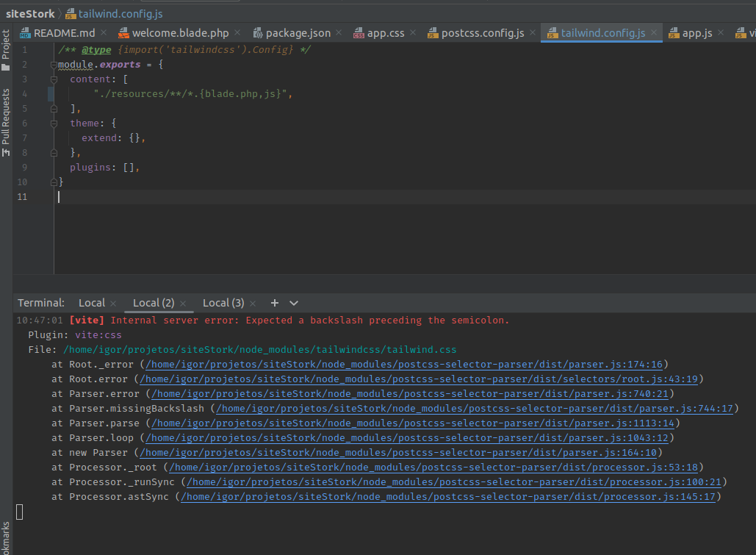756x555 pixels.
Task: Collapse the theme code block fold
Action: (54, 123)
